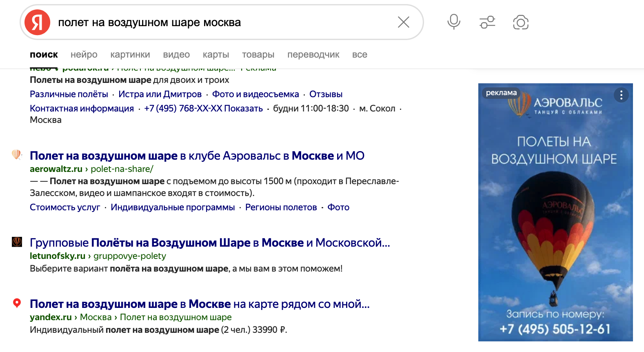Viewport: 644px width, 352px height.
Task: Open Фото sitelink under Аэровальс
Action: click(338, 207)
